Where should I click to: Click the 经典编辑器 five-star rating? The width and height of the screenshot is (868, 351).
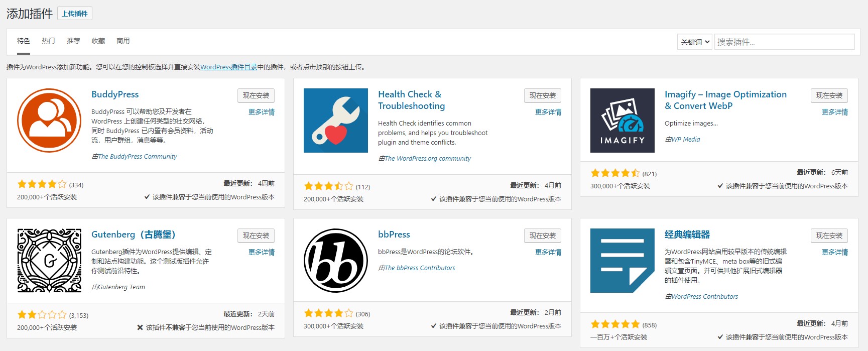point(615,324)
